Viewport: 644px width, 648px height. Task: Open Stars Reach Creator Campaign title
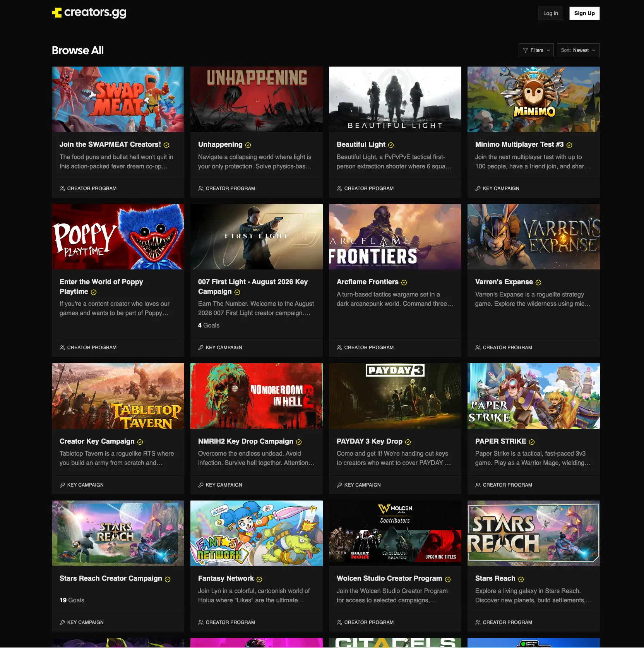111,579
